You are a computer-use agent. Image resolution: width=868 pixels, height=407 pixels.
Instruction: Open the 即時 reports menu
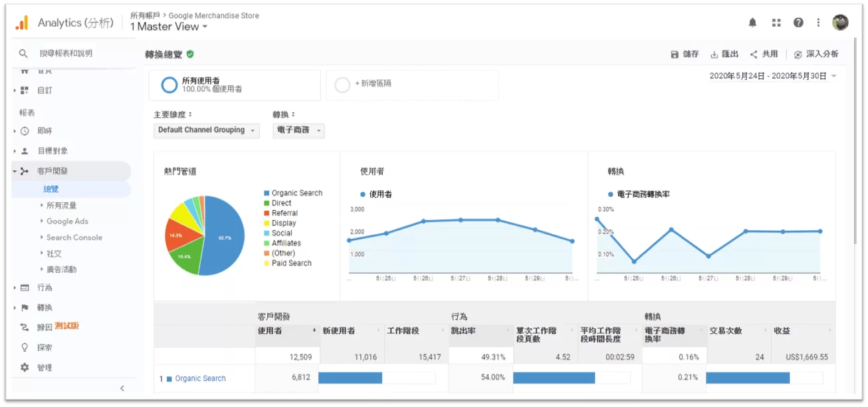(45, 131)
